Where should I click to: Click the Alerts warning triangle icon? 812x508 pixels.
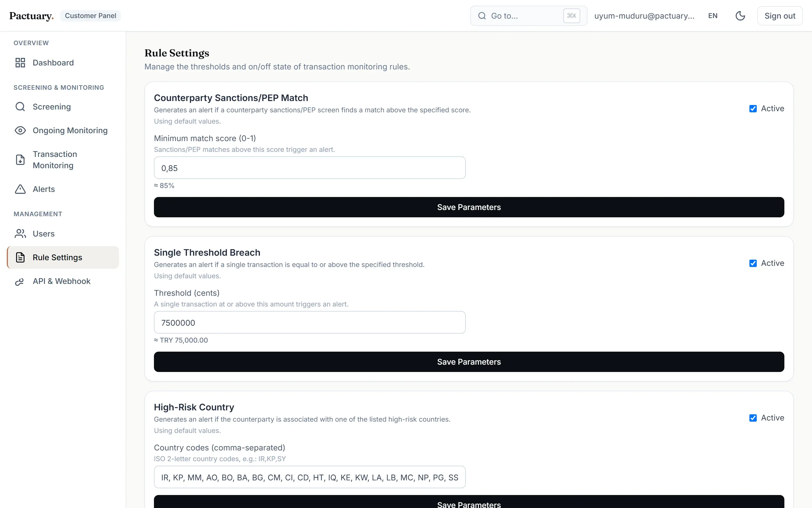pos(20,189)
